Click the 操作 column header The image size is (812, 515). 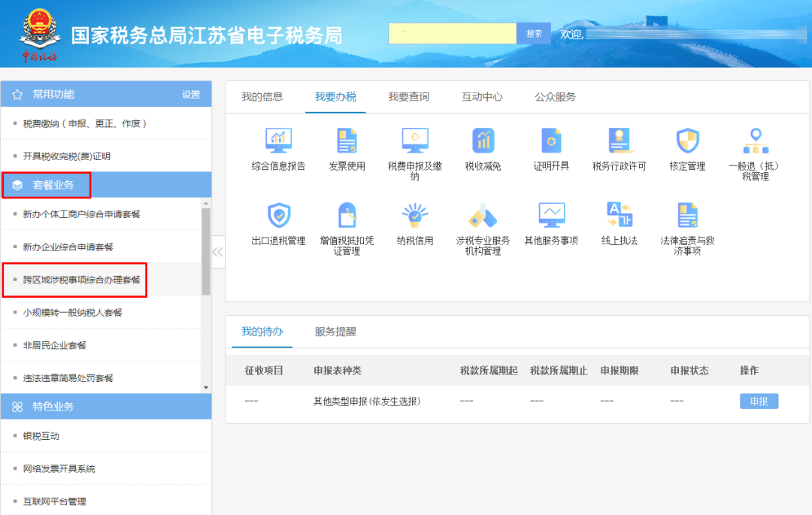click(x=749, y=371)
